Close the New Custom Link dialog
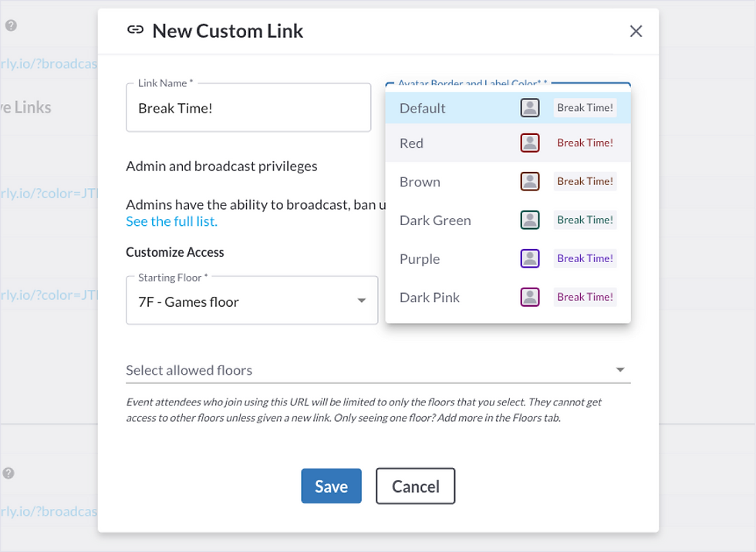This screenshot has width=756, height=552. tap(636, 32)
